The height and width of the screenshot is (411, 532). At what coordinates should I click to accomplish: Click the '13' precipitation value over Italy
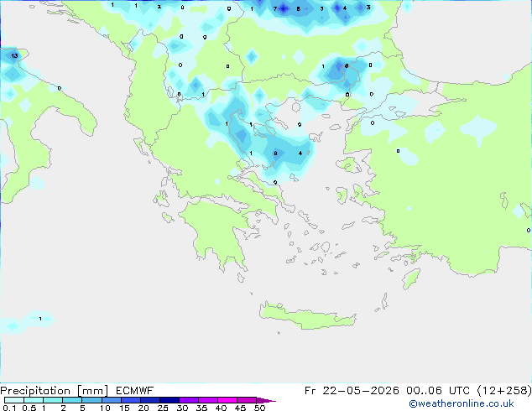[14, 55]
